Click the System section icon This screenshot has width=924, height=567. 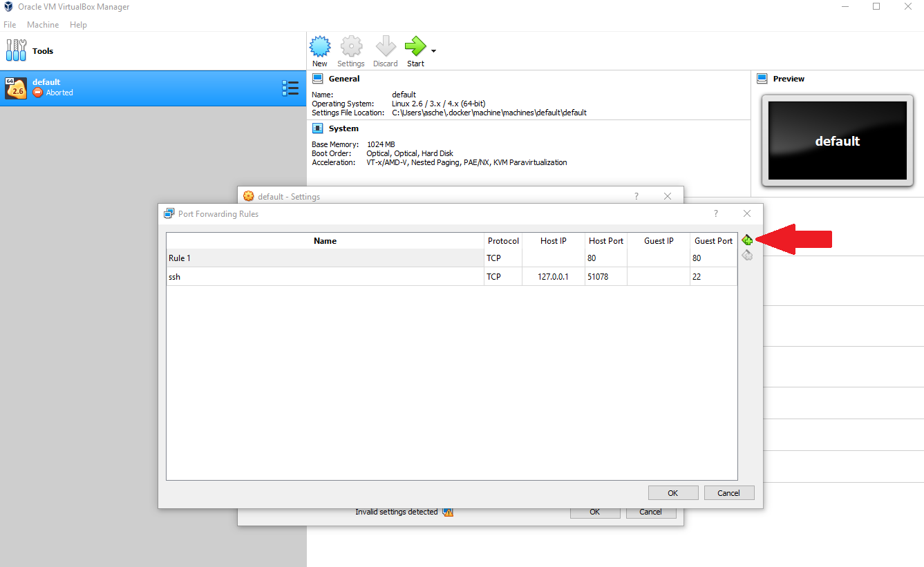318,128
